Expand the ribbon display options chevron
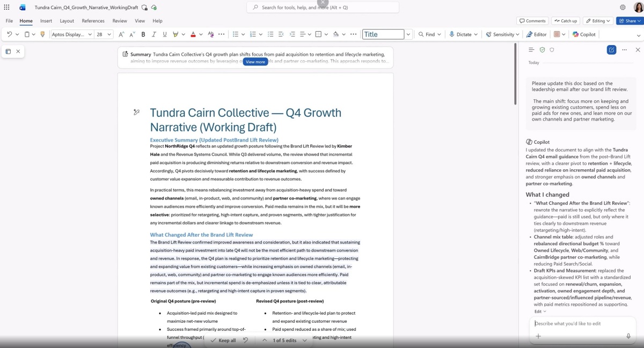644x348 pixels. tap(639, 35)
